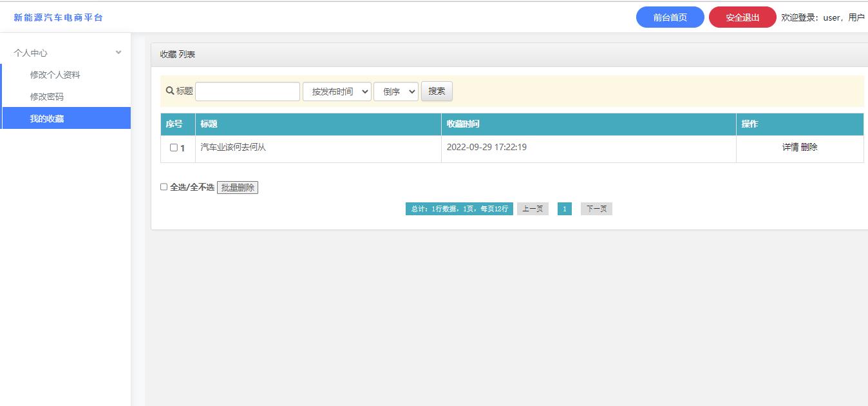868x406 pixels.
Task: Open the 倒序 order dropdown
Action: [x=395, y=92]
